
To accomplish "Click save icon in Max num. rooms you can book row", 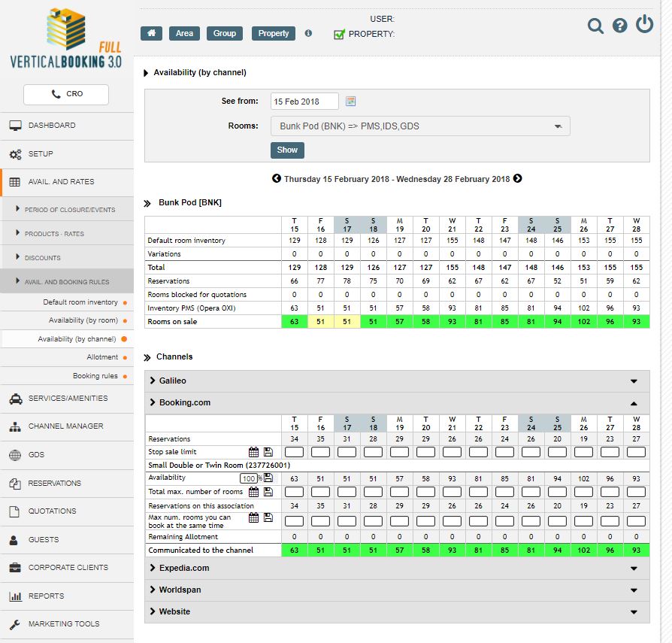I will [x=268, y=517].
